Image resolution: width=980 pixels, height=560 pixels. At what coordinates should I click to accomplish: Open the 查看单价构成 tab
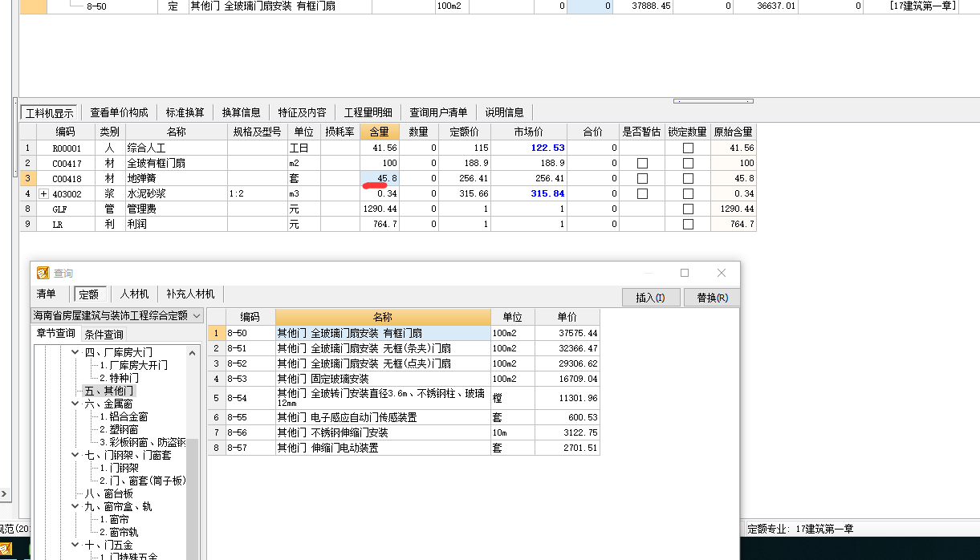click(x=119, y=112)
